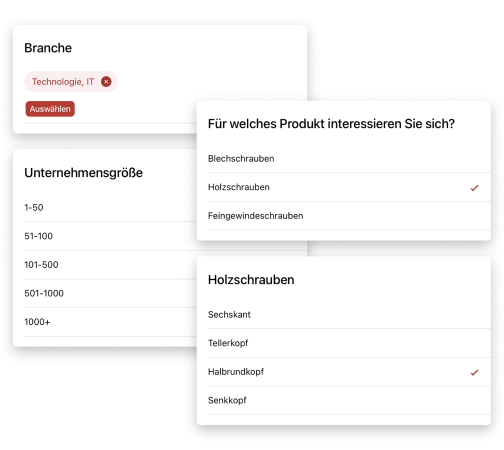
Task: Click the Technologie, IT chip label
Action: [63, 82]
